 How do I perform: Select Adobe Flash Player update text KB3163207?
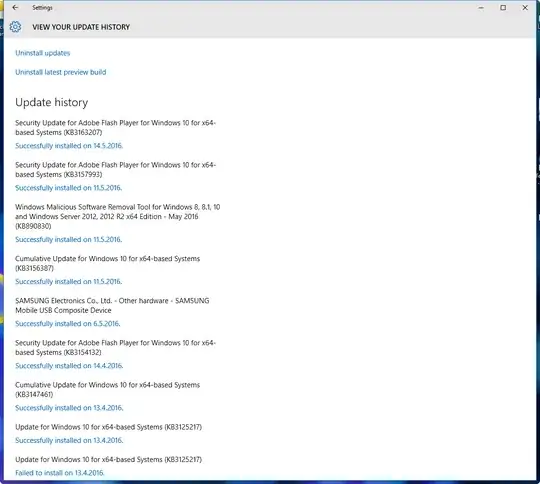115,127
